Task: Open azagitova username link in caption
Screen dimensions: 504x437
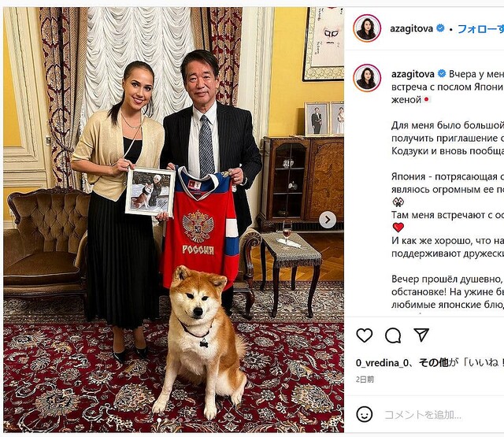Action: [x=413, y=74]
